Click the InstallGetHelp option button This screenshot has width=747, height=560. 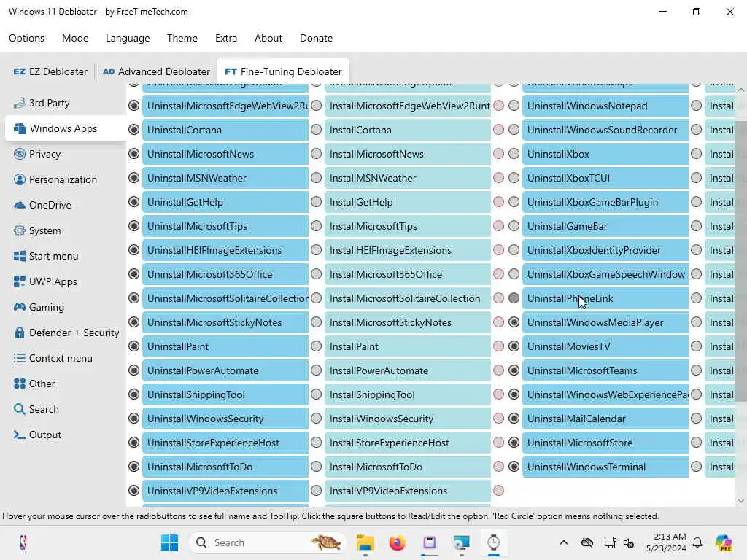click(408, 202)
